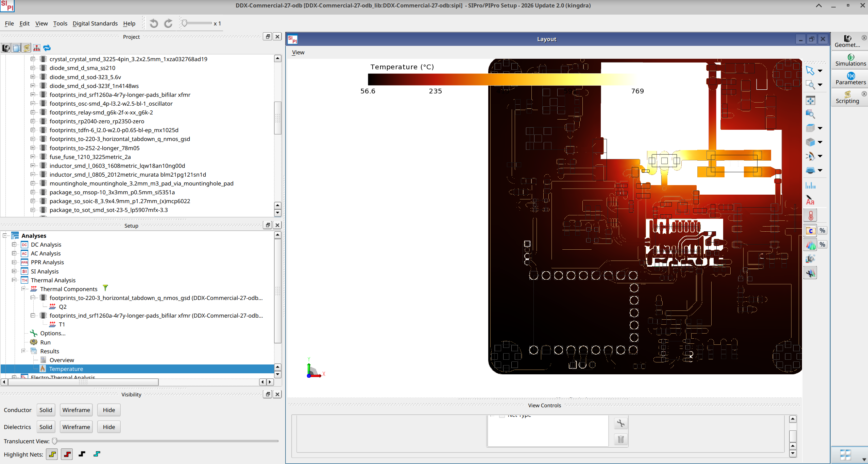The height and width of the screenshot is (464, 868).
Task: Switch Conductor display to Wireframe
Action: [76, 410]
